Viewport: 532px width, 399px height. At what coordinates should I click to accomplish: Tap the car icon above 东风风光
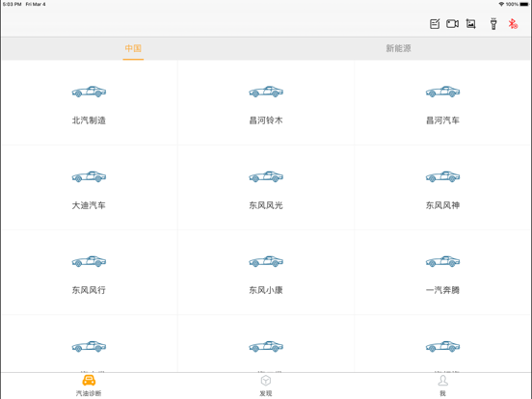click(266, 176)
